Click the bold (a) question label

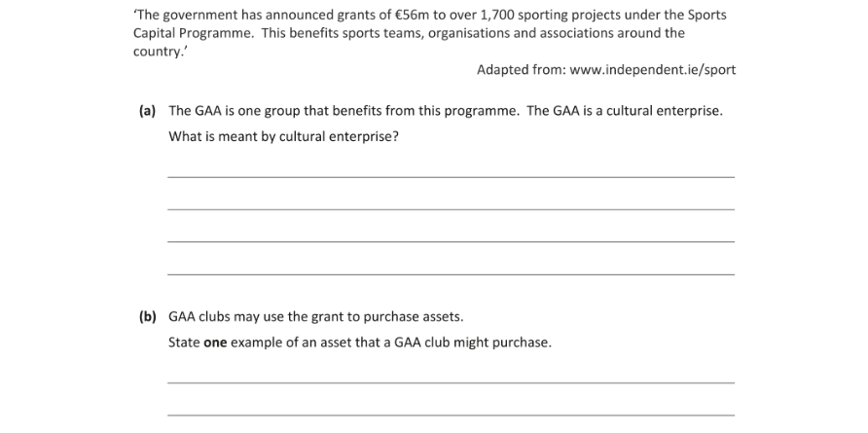tap(147, 111)
